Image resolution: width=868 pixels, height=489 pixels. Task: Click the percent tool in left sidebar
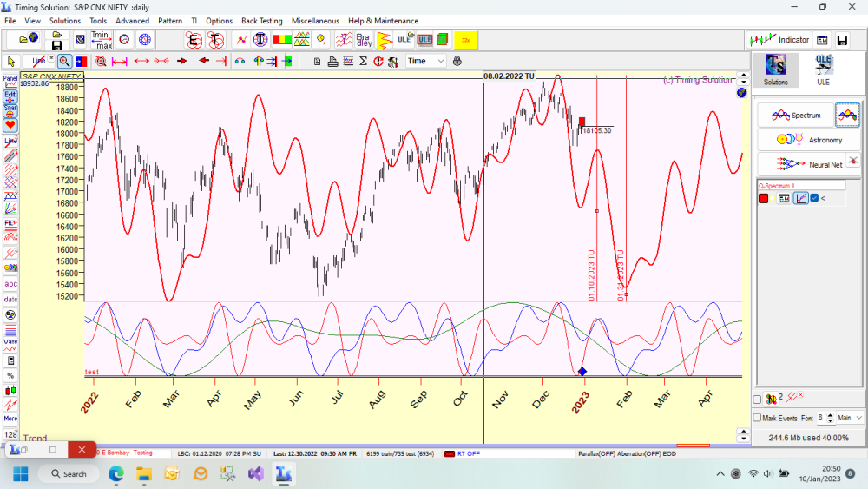pyautogui.click(x=10, y=375)
